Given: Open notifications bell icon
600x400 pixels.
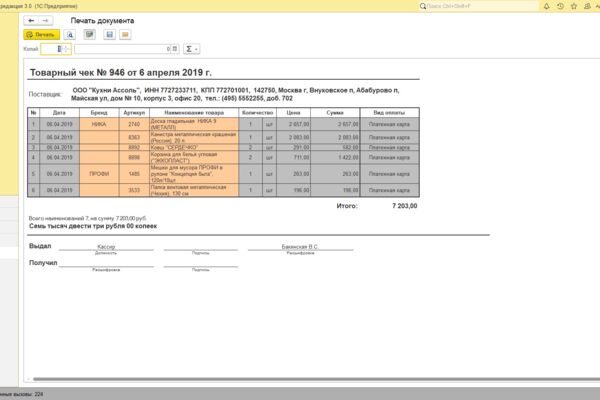Looking at the screenshot, I should pyautogui.click(x=546, y=6).
